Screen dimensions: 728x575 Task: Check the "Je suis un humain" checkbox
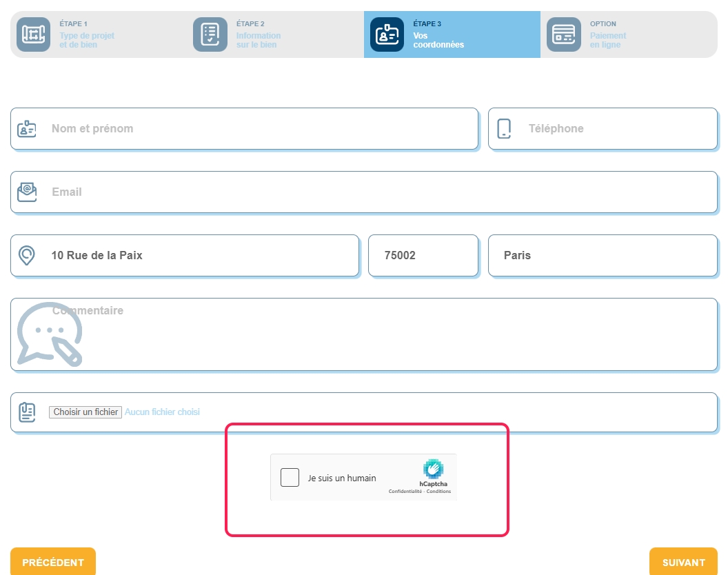click(x=290, y=477)
